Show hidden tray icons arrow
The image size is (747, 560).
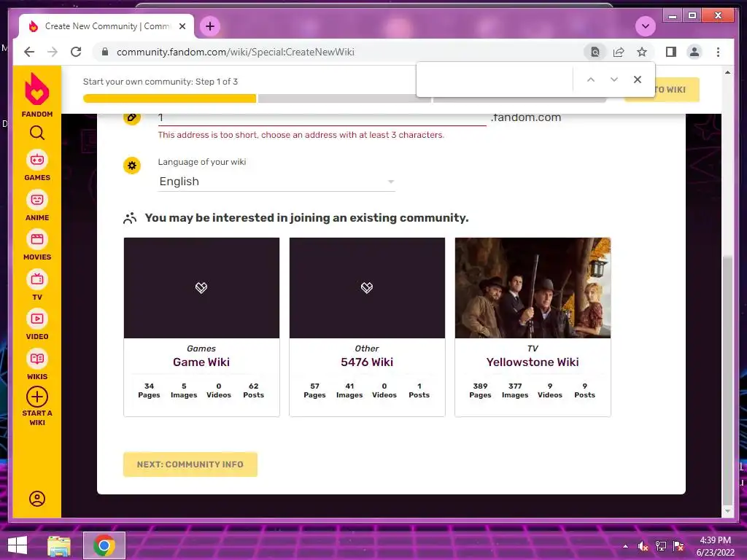click(625, 546)
